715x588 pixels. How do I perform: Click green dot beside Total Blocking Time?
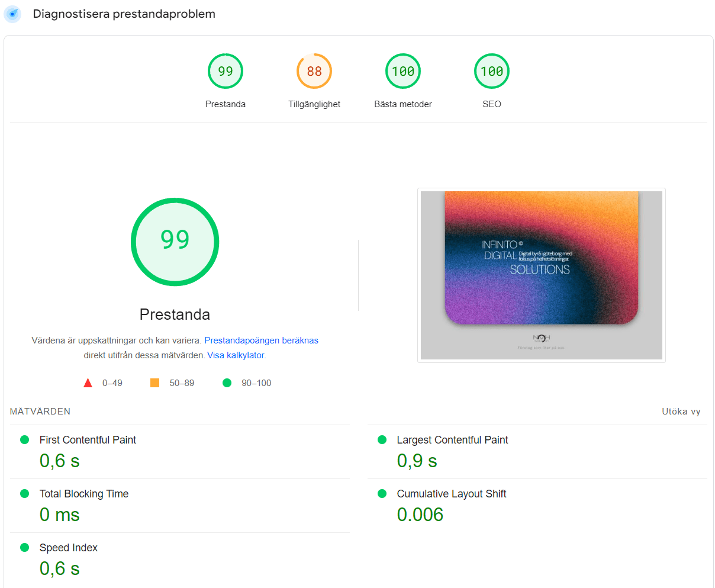(x=25, y=493)
